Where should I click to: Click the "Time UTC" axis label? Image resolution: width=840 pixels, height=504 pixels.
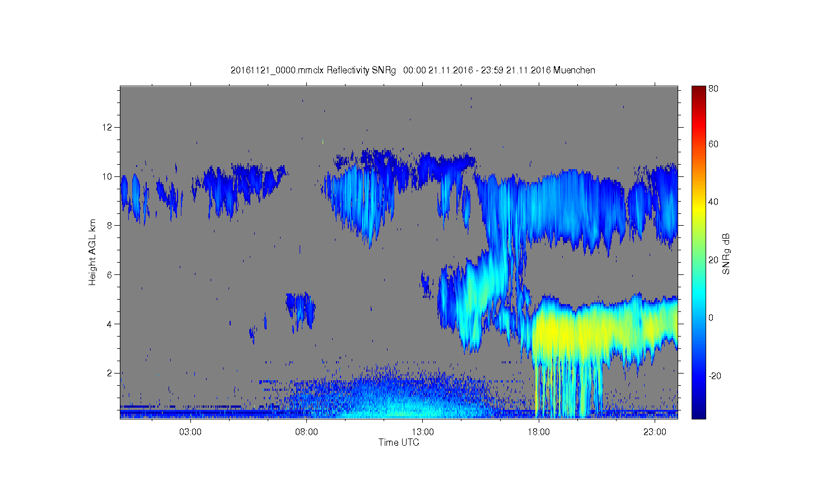[399, 442]
